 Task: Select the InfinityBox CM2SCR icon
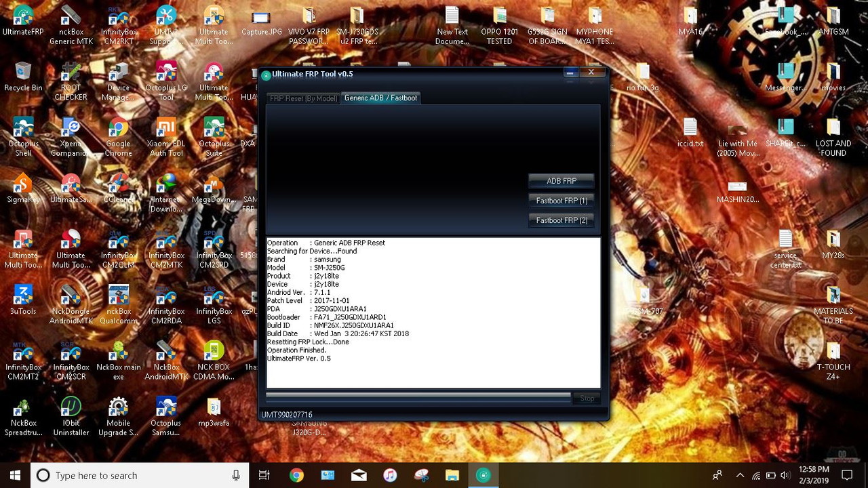pyautogui.click(x=71, y=360)
